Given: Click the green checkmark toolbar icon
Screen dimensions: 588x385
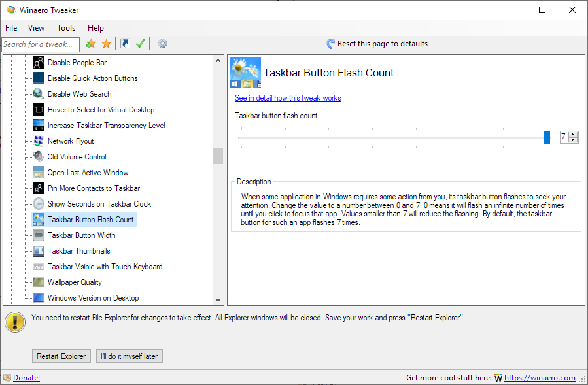Looking at the screenshot, I should pos(141,44).
